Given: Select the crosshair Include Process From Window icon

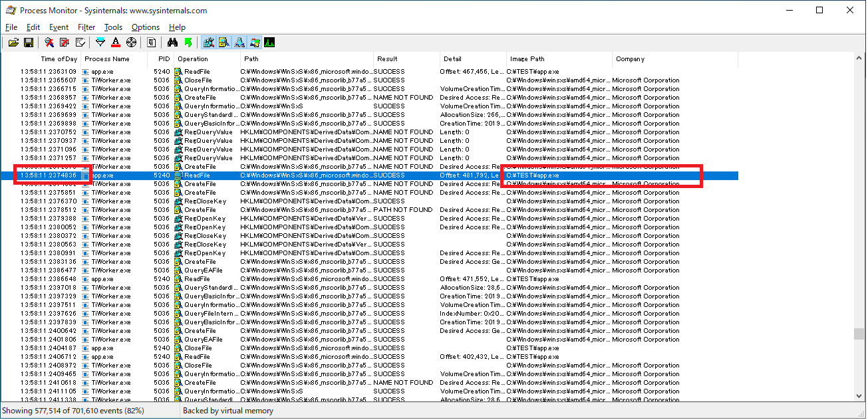Looking at the screenshot, I should tap(131, 43).
